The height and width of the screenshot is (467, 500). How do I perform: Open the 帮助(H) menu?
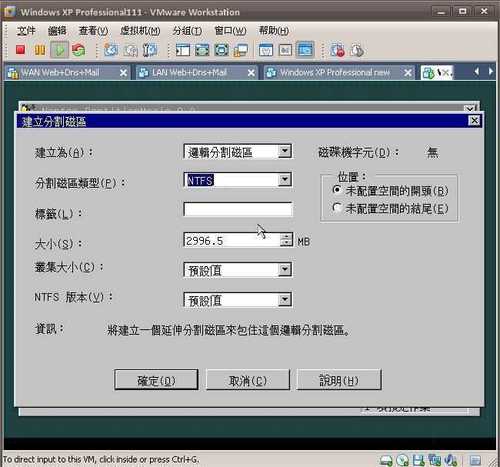pos(274,31)
